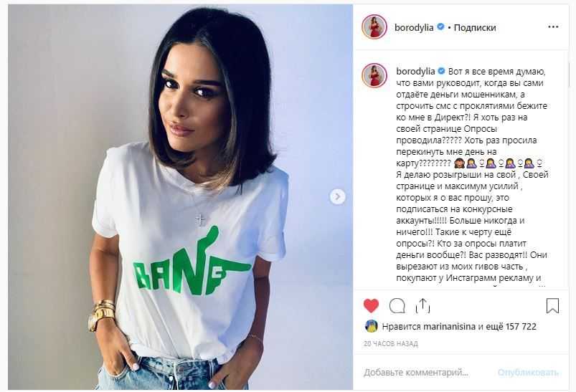Open the 20 часов назад timestamp
The image size is (576, 392).
(x=391, y=344)
